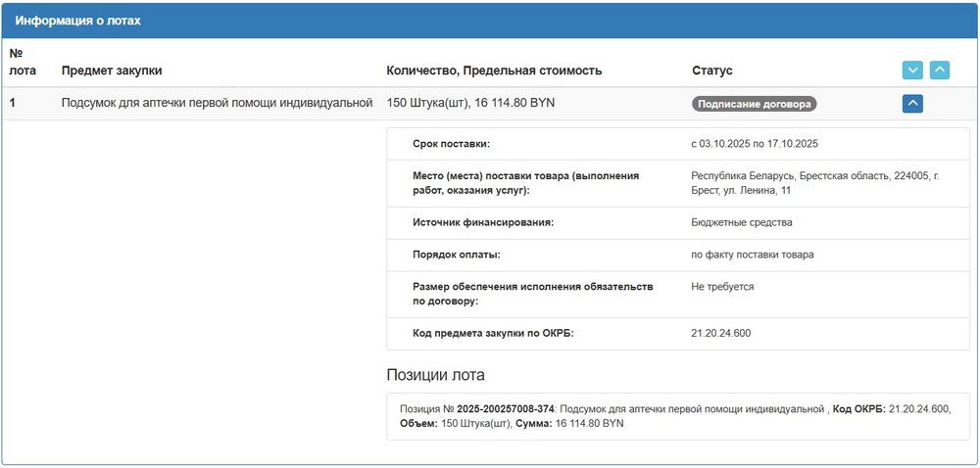This screenshot has width=980, height=468.
Task: Collapse all lots with the light-blue up chevron
Action: point(939,70)
